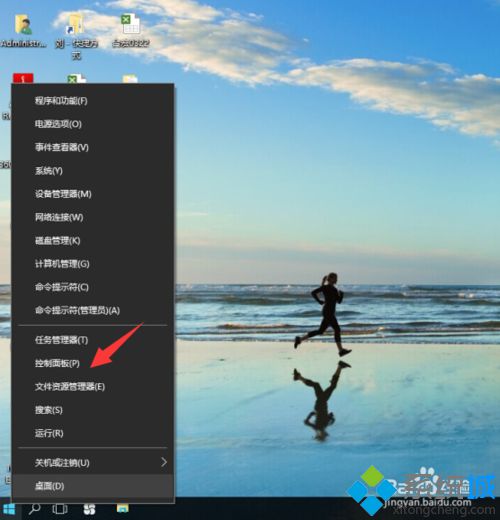Open the 运行(R) dialog entry
Viewport: 500px width, 520px height.
tap(93, 433)
